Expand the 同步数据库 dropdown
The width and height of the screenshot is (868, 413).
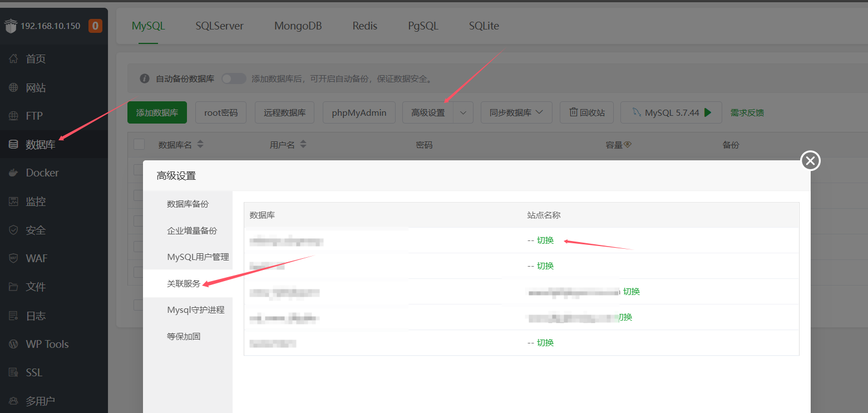(x=516, y=112)
